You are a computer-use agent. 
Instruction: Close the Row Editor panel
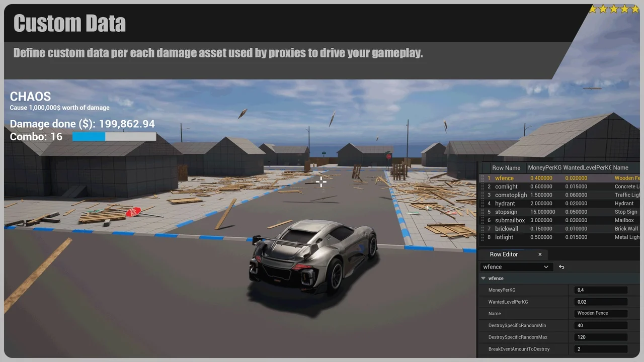[x=539, y=254]
